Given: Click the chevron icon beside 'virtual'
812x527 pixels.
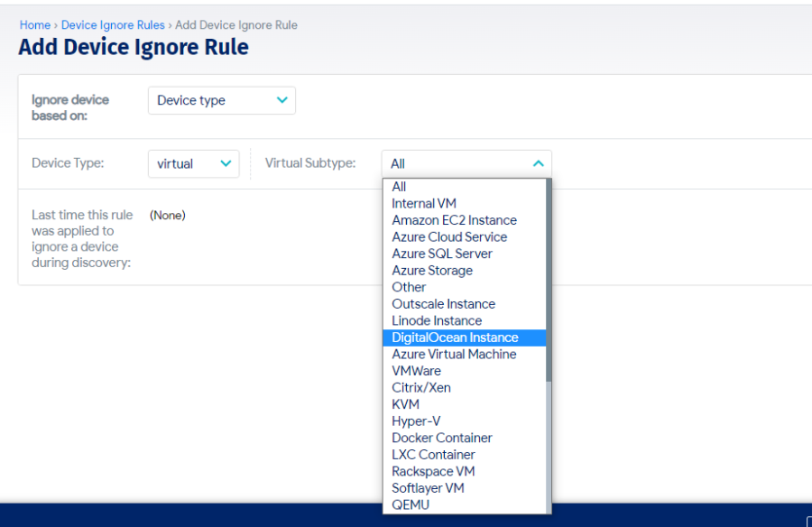Looking at the screenshot, I should point(226,163).
